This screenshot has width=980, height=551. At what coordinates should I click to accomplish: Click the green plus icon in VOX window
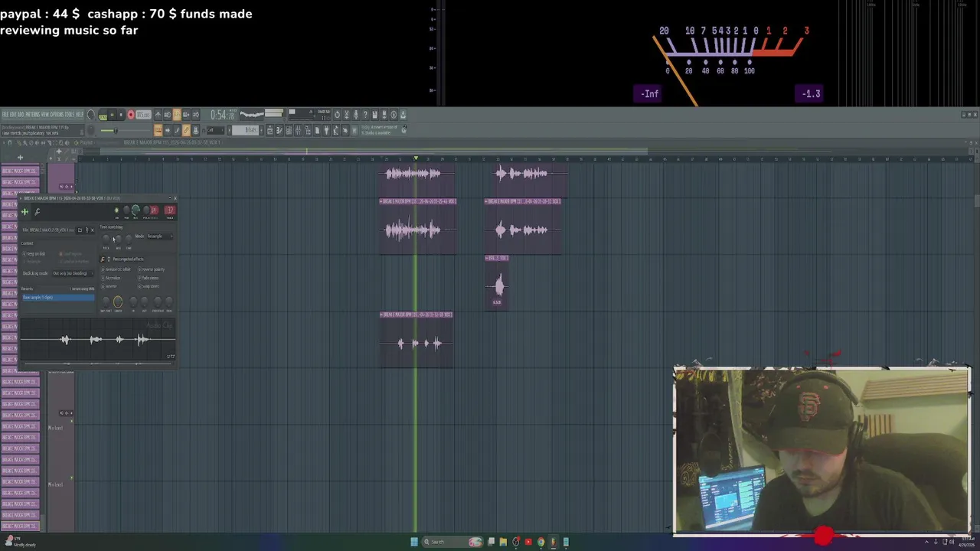point(24,212)
